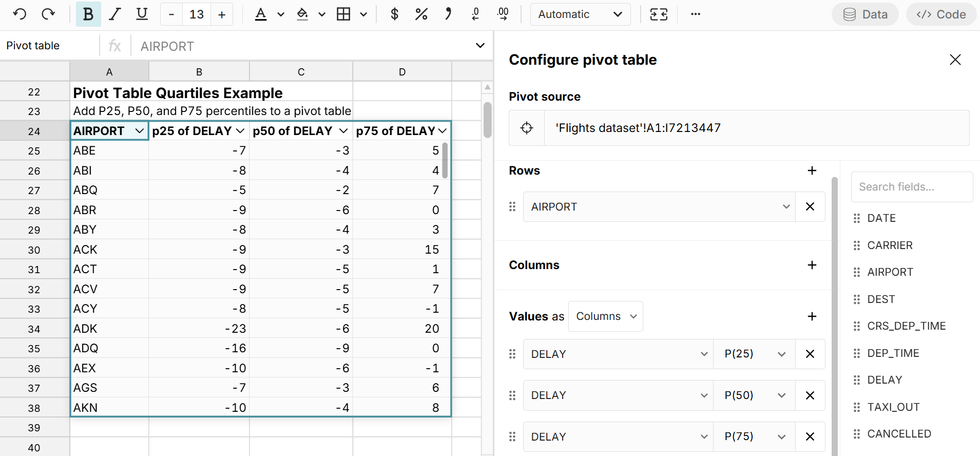Click the undo arrow icon

[x=20, y=14]
